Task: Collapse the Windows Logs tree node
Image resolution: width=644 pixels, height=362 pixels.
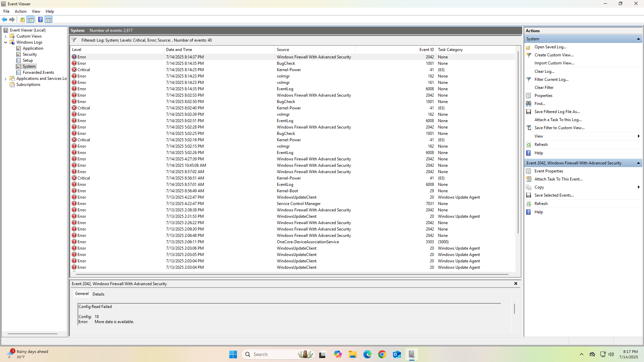Action: point(5,42)
